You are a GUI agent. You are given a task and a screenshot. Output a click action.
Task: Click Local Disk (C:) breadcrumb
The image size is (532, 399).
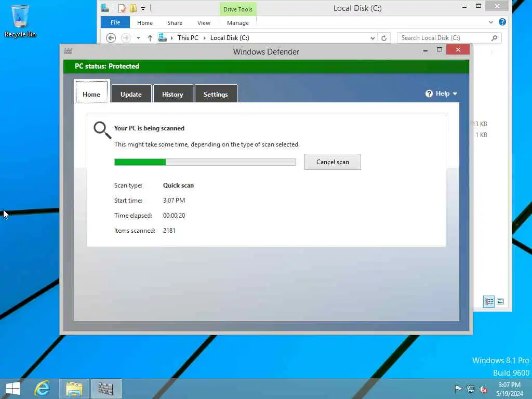click(230, 38)
